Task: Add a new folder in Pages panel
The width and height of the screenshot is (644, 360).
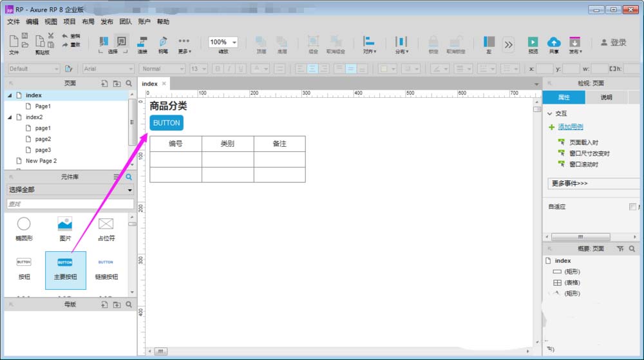Action: pos(117,83)
